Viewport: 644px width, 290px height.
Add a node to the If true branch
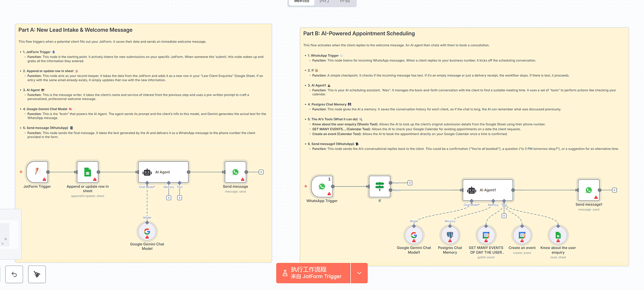(x=410, y=183)
